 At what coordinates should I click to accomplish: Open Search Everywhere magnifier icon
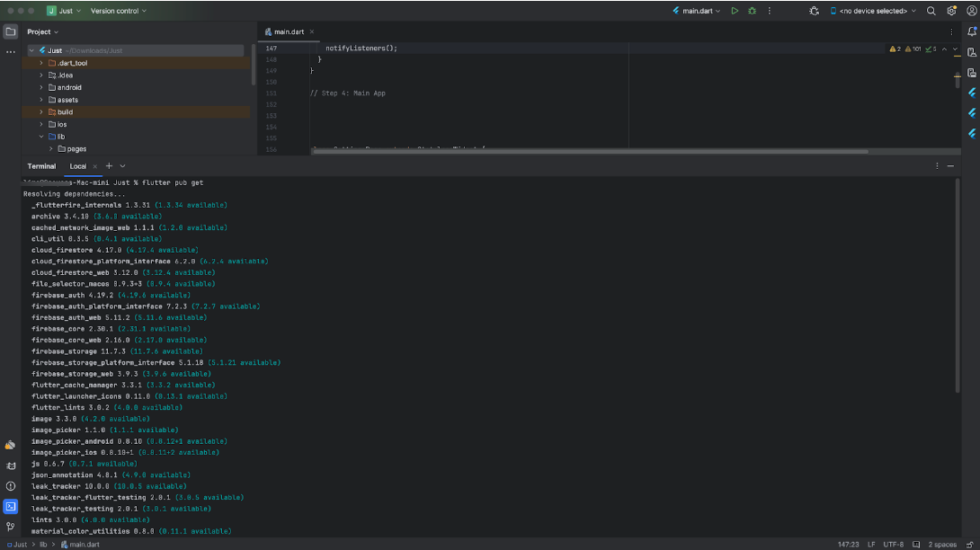point(931,11)
